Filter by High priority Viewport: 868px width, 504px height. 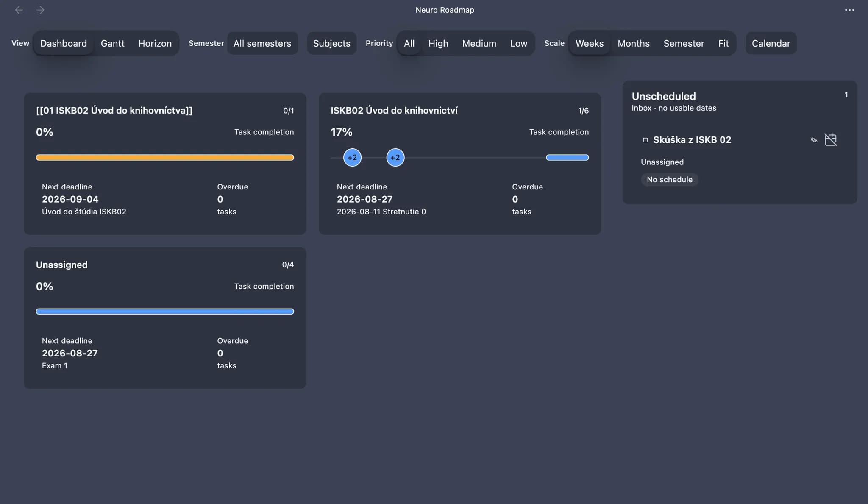coord(438,43)
